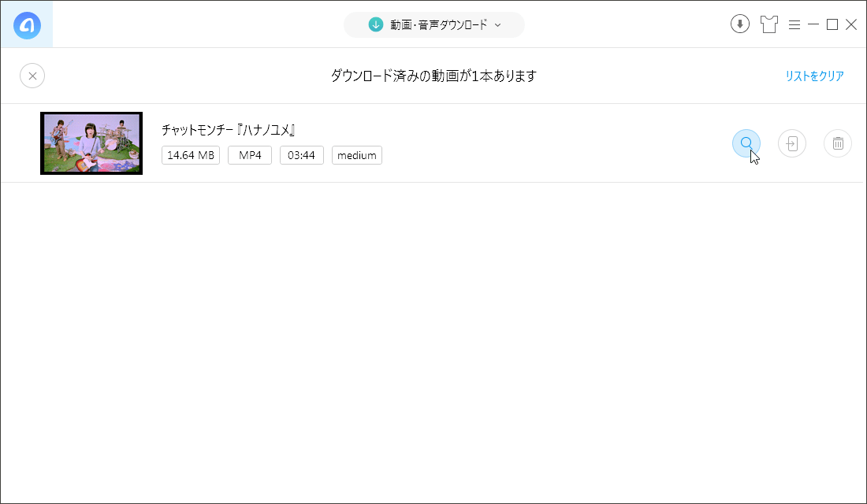Open the download manager icon
The width and height of the screenshot is (867, 504).
point(740,24)
